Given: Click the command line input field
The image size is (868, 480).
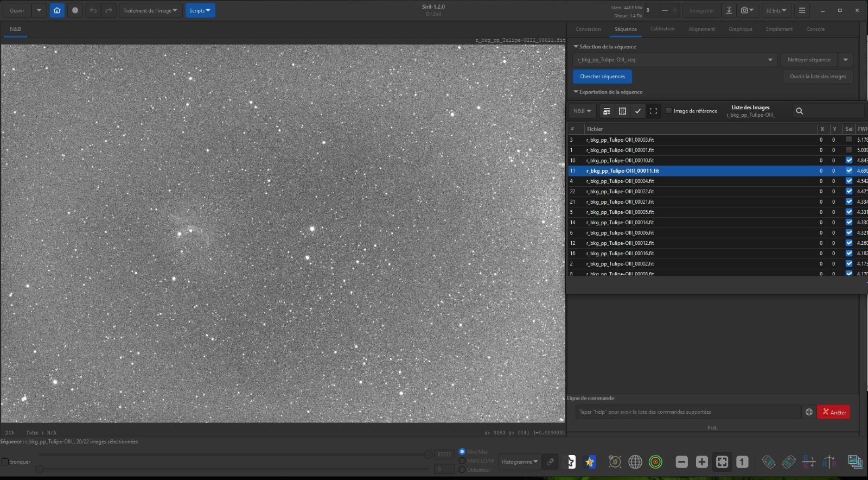Looking at the screenshot, I should [x=687, y=412].
